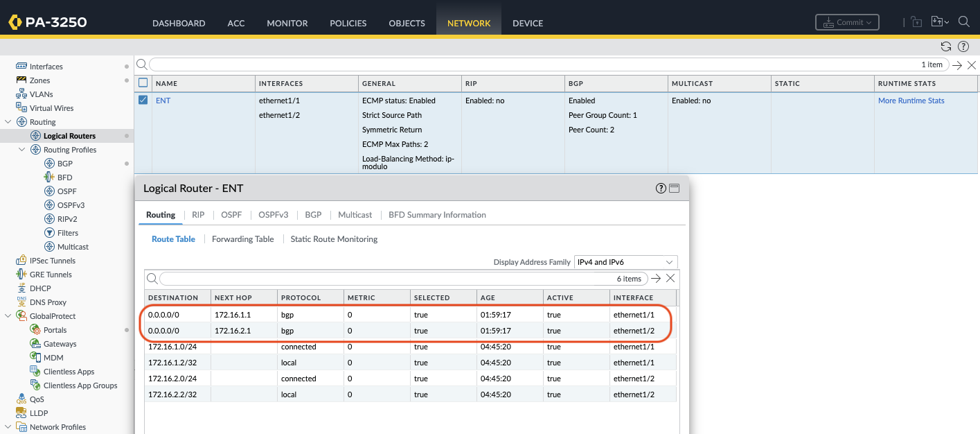Viewport: 980px width, 434px height.
Task: Open the help question mark icon below Search
Action: point(963,46)
